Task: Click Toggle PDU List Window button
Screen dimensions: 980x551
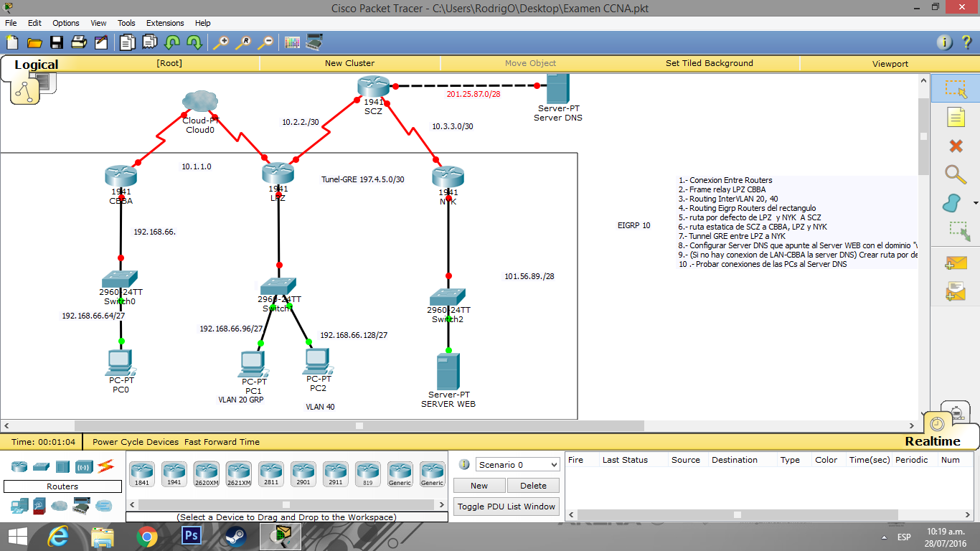Action: coord(507,507)
